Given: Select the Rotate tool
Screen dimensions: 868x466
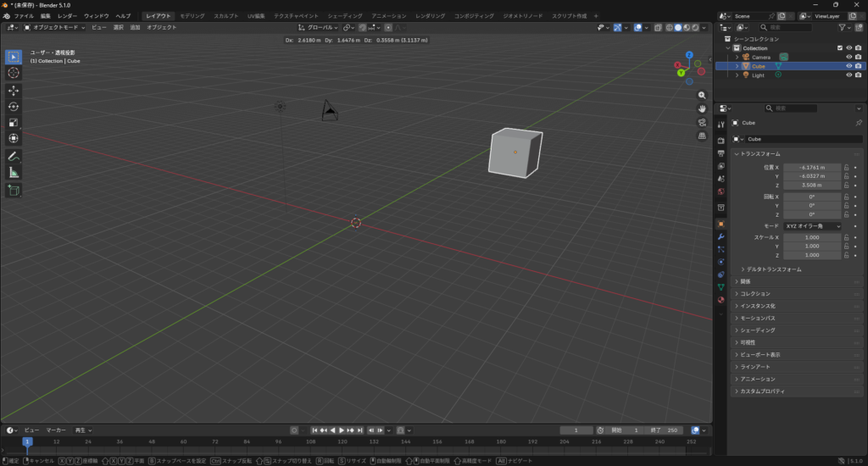Looking at the screenshot, I should pyautogui.click(x=14, y=107).
